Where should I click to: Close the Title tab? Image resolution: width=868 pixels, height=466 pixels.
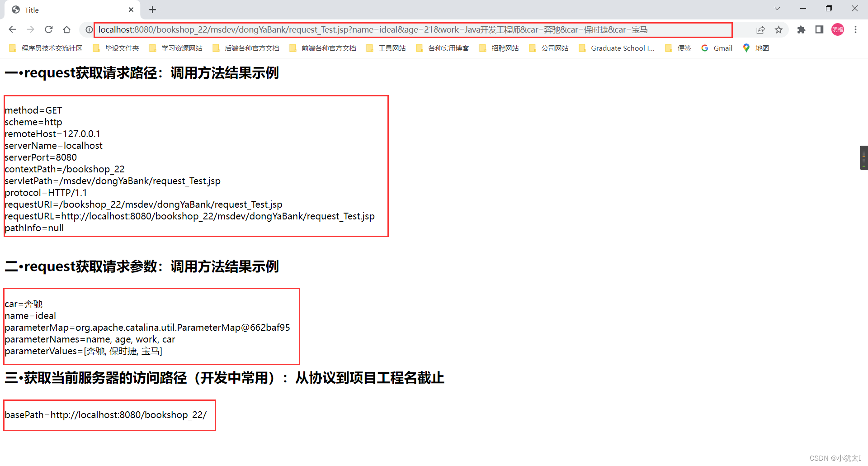(131, 10)
